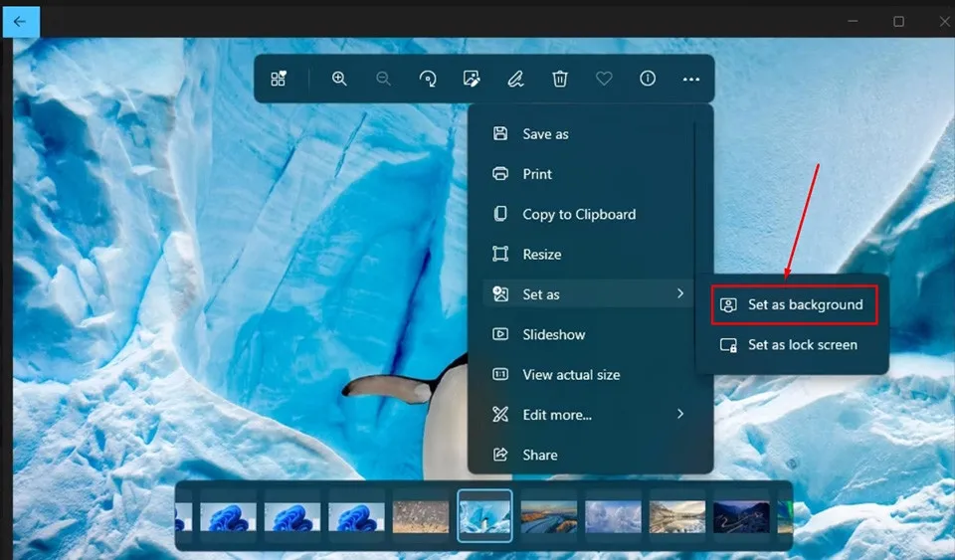
Task: Open the edit image tool
Action: click(472, 79)
